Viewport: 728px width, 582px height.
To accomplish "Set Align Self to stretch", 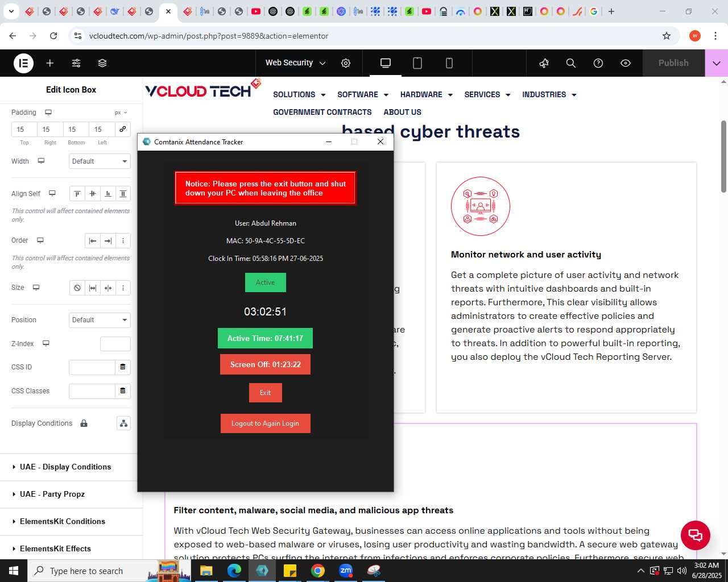I will click(123, 194).
